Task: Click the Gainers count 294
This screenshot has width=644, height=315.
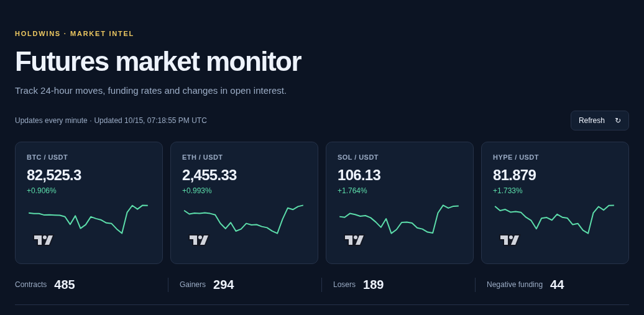Action: click(x=223, y=285)
